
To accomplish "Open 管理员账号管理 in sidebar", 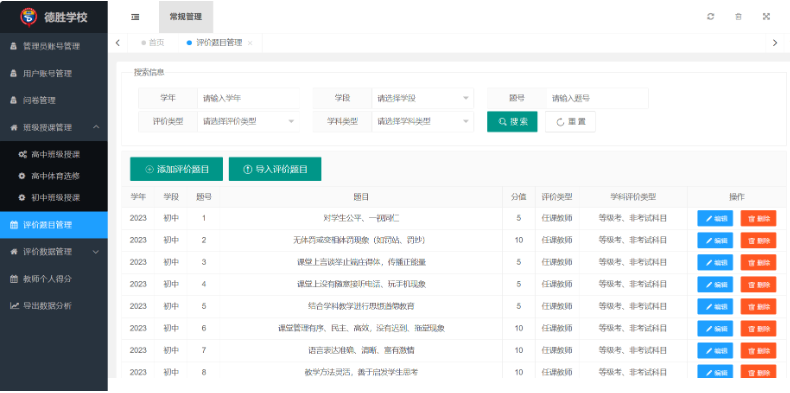I will 54,46.
